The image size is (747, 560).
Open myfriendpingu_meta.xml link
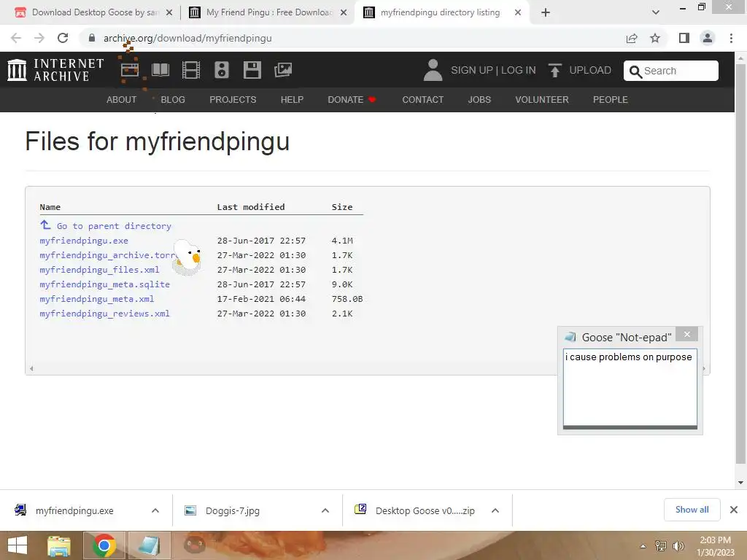[97, 299]
